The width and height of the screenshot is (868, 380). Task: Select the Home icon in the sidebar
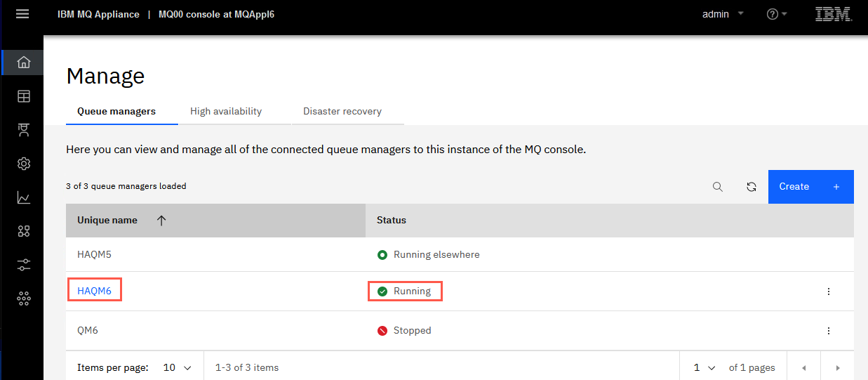(24, 63)
